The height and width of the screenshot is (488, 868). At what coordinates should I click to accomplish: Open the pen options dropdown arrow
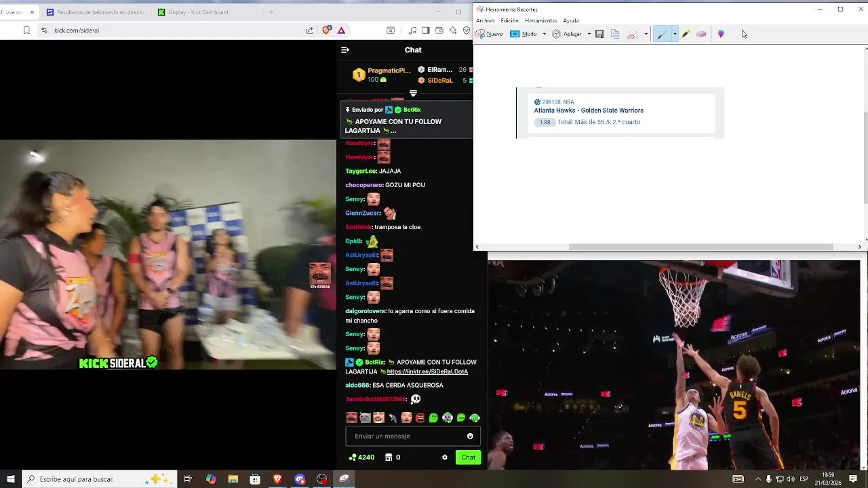tap(675, 34)
